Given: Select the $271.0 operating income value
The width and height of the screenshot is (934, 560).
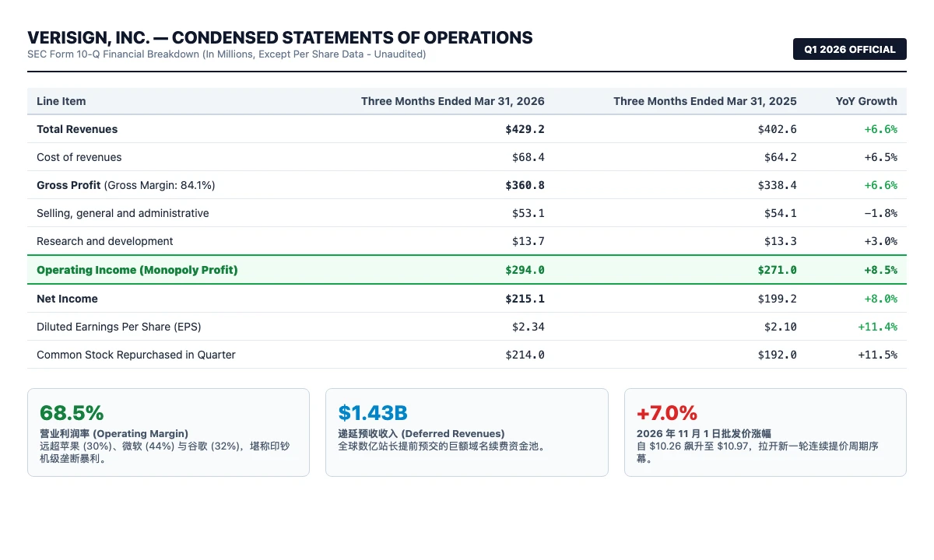Looking at the screenshot, I should tap(777, 270).
